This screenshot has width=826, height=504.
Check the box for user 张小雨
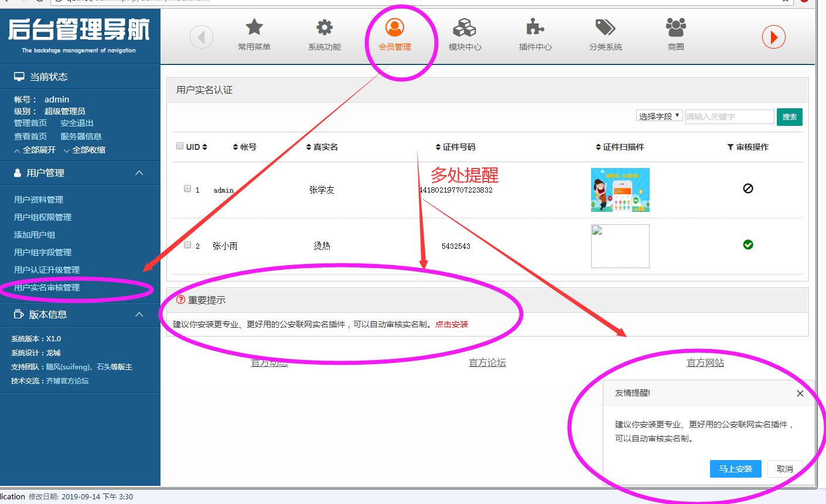point(187,245)
